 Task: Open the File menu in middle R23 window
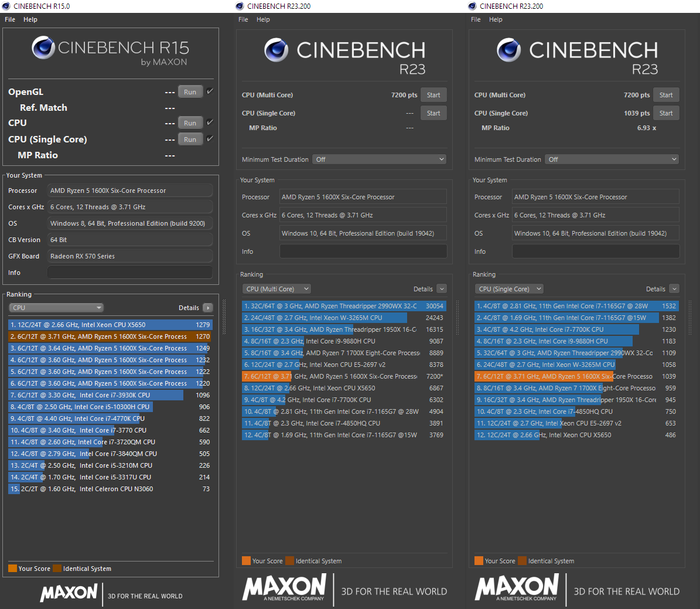coord(243,20)
